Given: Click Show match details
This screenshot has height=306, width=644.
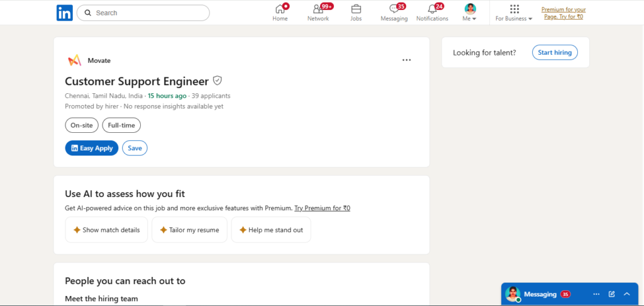Looking at the screenshot, I should click(x=106, y=230).
